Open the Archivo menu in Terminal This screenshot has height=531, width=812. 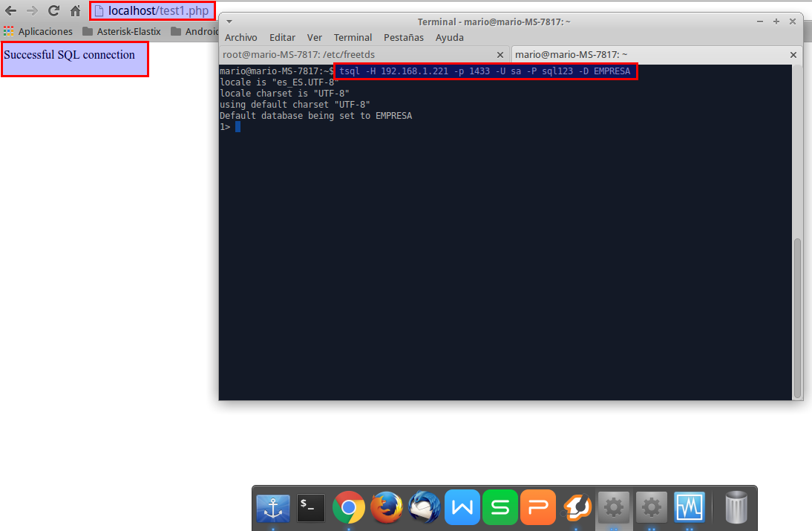pyautogui.click(x=241, y=37)
